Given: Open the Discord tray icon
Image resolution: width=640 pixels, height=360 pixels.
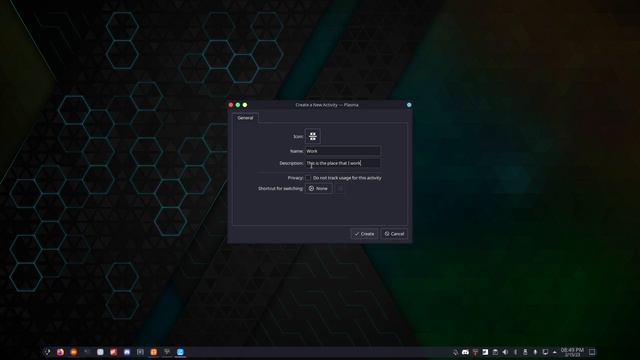Looking at the screenshot, I should (x=465, y=352).
